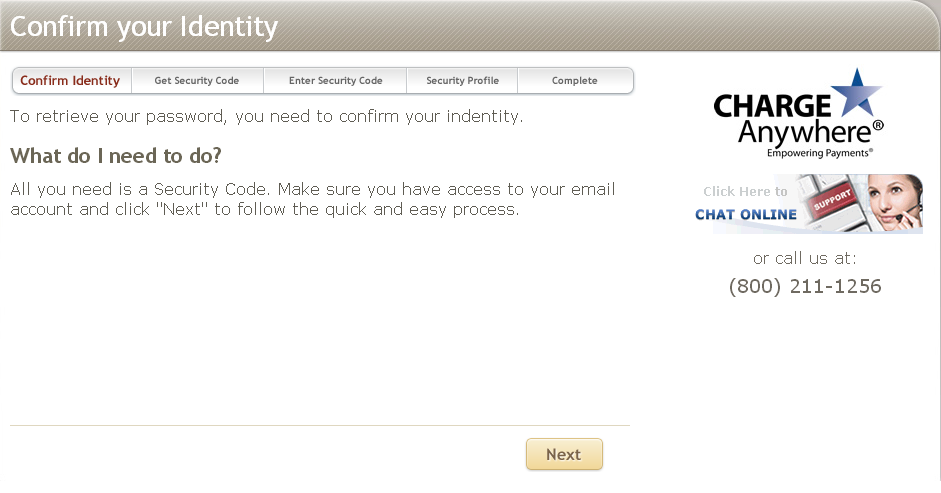Click the (800) 211-1256 phone number

pyautogui.click(x=805, y=287)
